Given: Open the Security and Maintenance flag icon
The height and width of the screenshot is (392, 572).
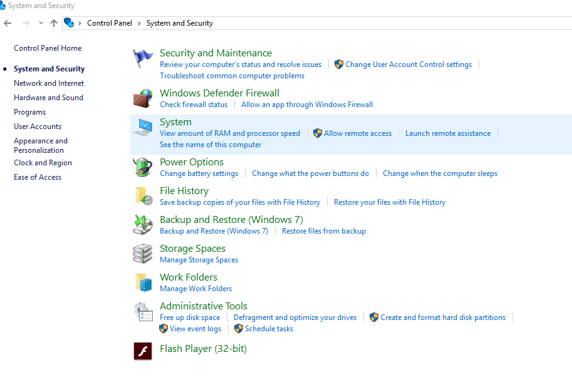Looking at the screenshot, I should pyautogui.click(x=143, y=58).
